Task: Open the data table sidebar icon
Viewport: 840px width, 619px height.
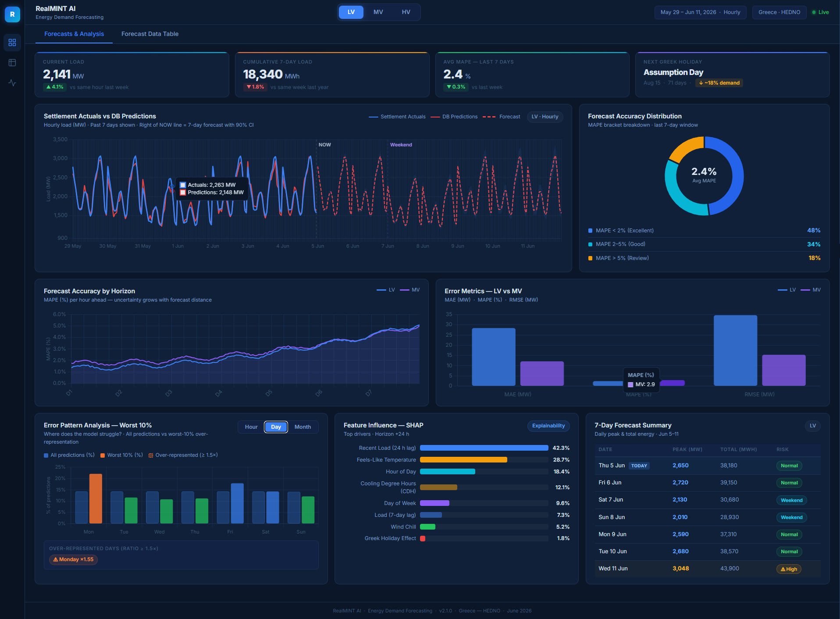Action: 12,63
